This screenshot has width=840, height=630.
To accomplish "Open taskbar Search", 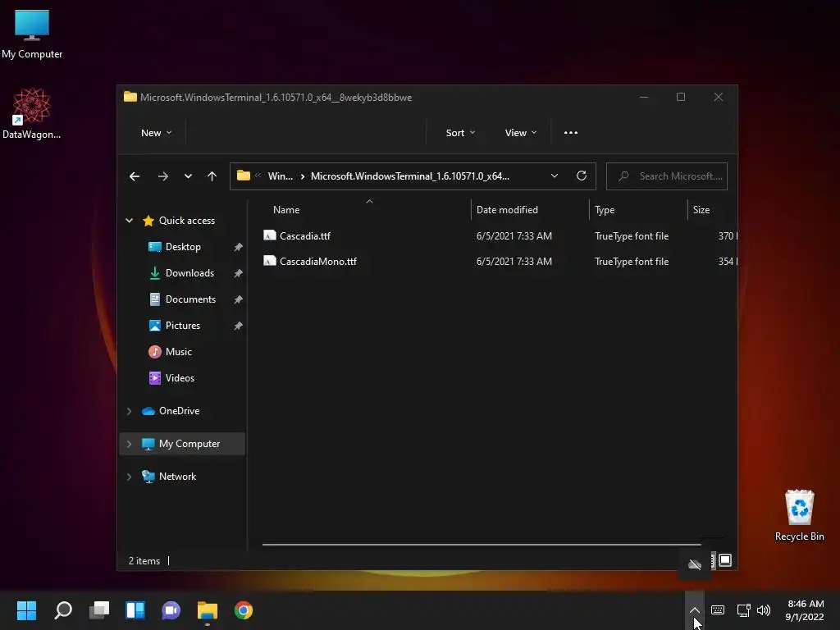I will coord(63,610).
